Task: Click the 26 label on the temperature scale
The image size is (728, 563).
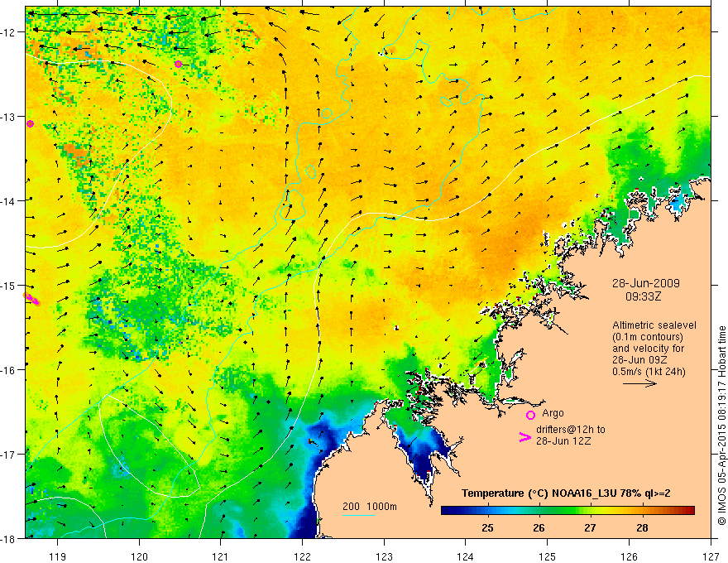Action: click(539, 527)
